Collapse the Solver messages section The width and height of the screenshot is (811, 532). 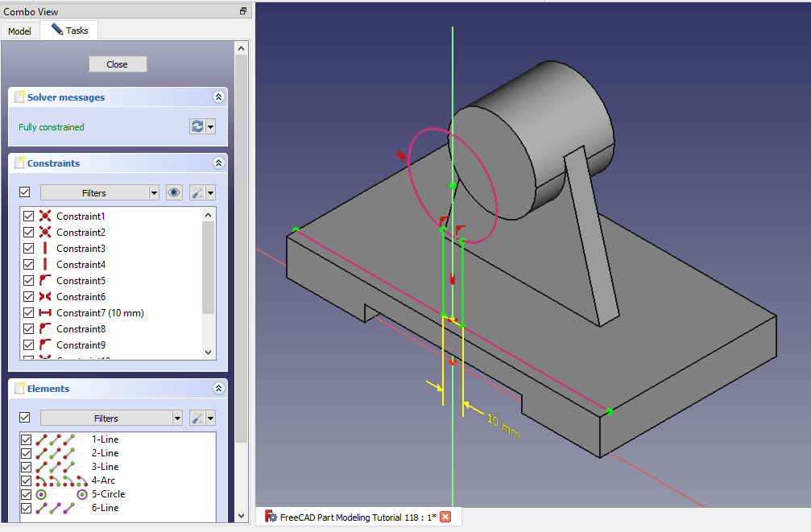[x=217, y=97]
